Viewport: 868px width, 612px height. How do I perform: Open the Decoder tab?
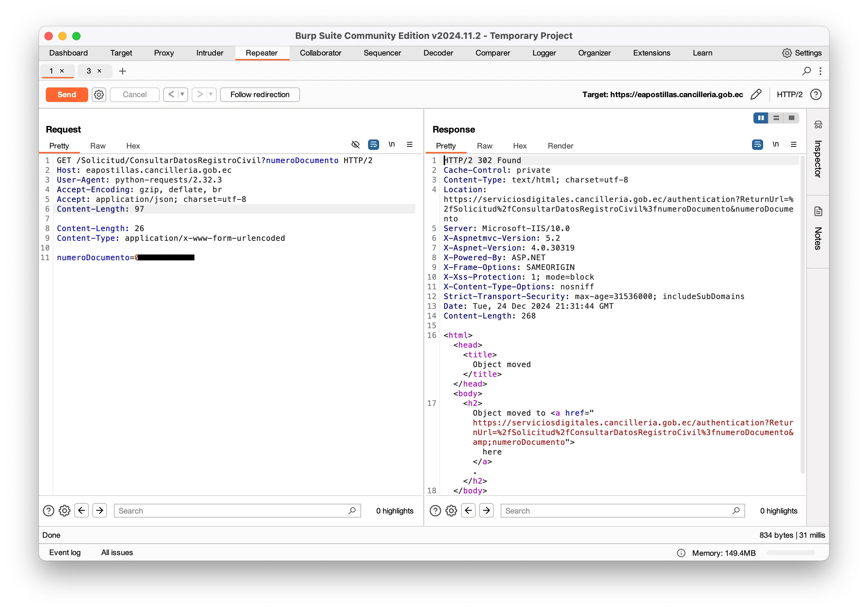438,53
